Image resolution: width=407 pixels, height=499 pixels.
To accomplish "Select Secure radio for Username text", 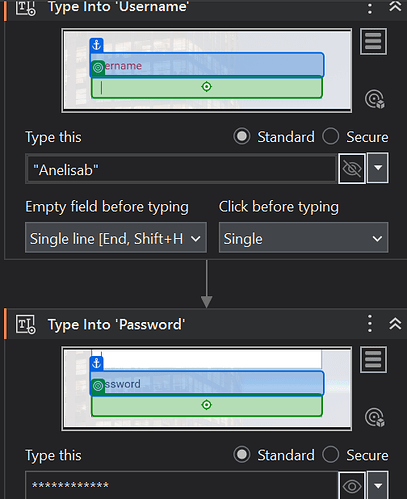I will tap(331, 137).
